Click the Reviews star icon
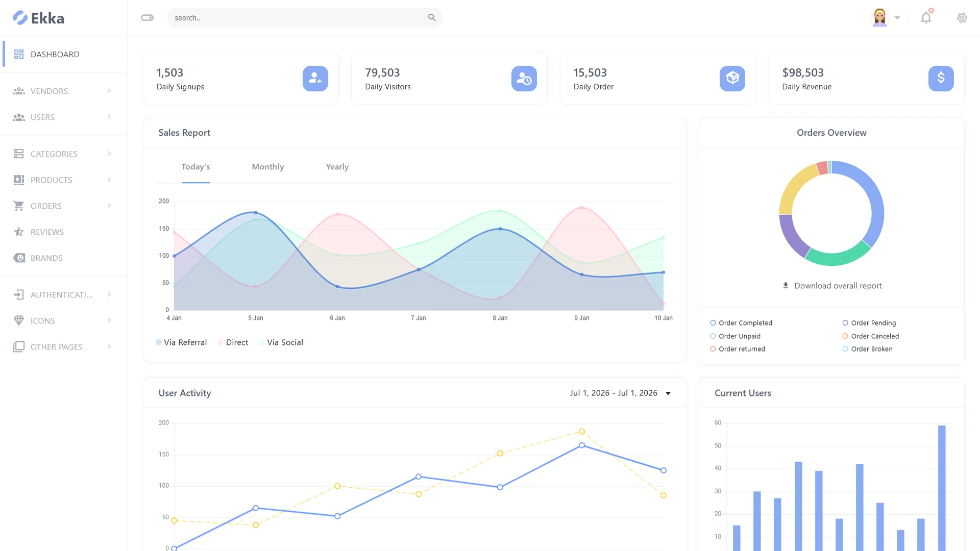Viewport: 980px width, 551px height. pyautogui.click(x=19, y=232)
